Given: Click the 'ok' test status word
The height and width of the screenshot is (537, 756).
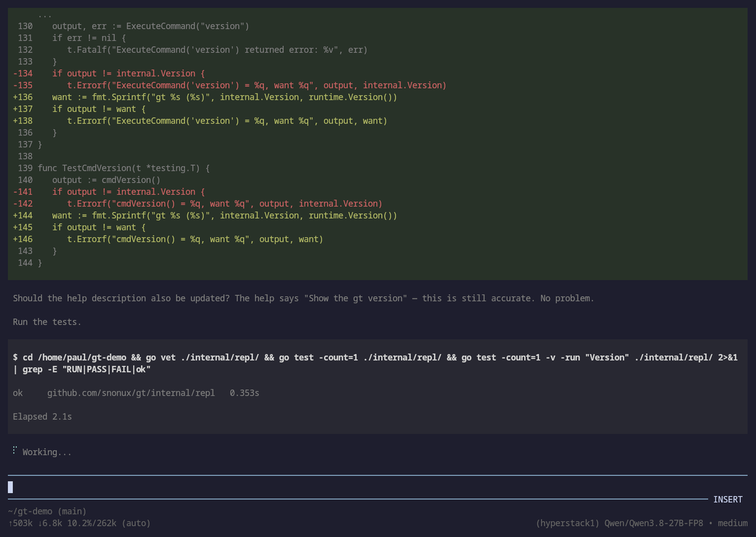Looking at the screenshot, I should pyautogui.click(x=18, y=393).
